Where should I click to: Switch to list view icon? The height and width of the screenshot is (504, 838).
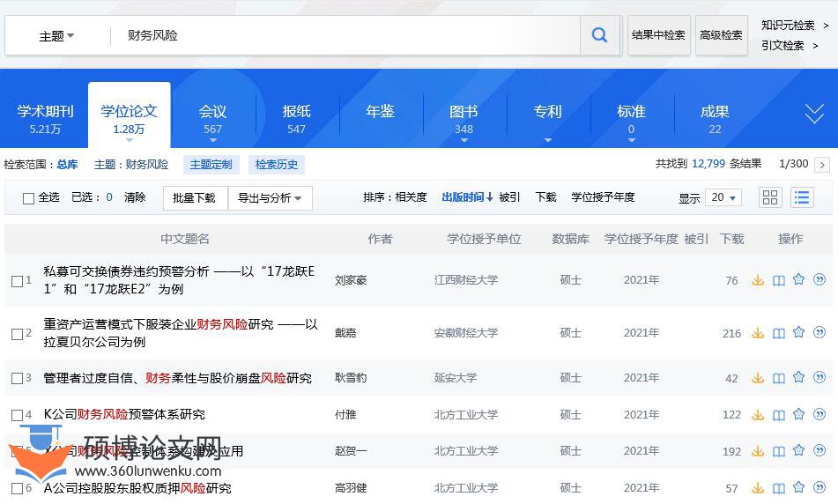point(802,197)
